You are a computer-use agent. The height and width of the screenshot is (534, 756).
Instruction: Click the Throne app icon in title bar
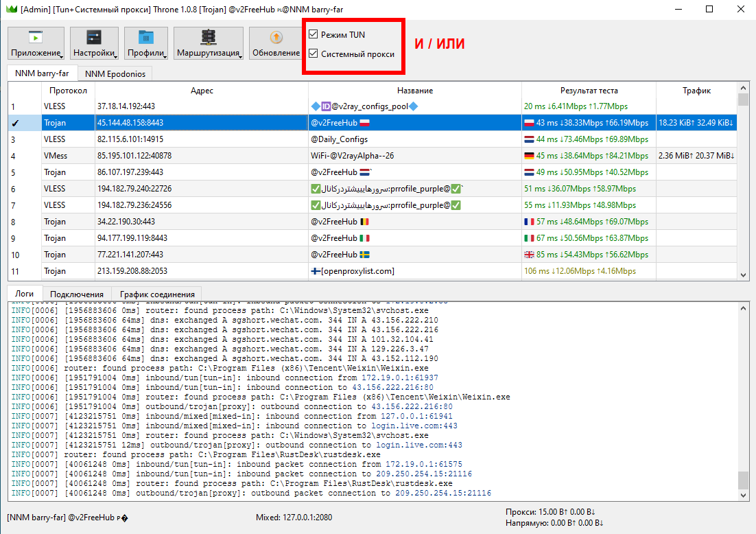(x=10, y=9)
